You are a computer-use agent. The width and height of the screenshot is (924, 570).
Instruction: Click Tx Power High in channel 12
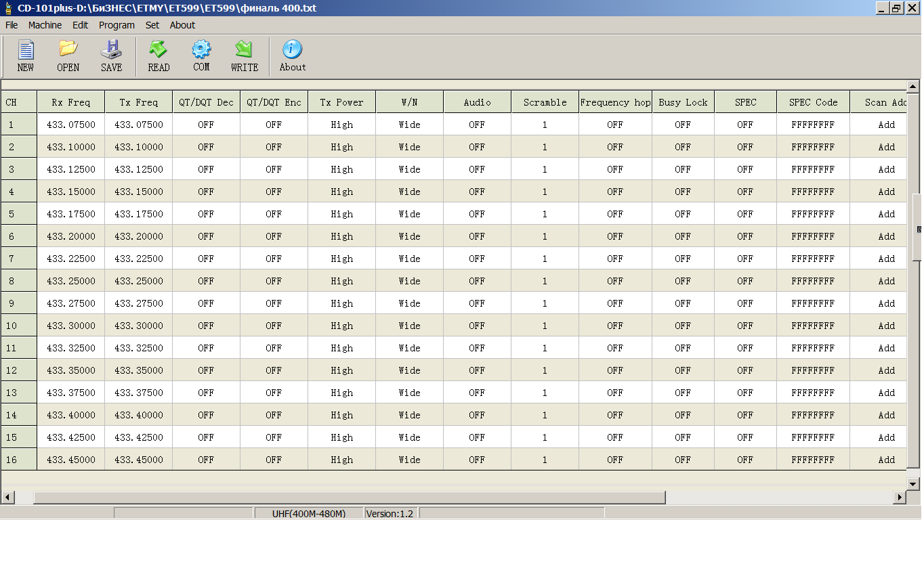(342, 370)
